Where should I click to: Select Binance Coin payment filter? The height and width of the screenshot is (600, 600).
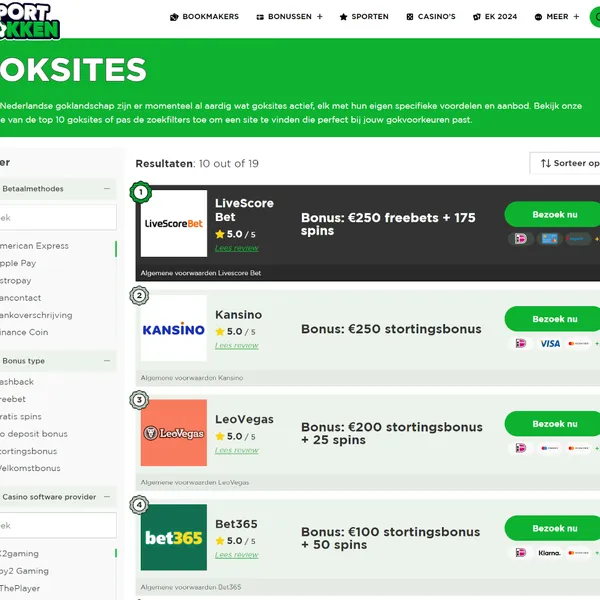click(x=24, y=332)
